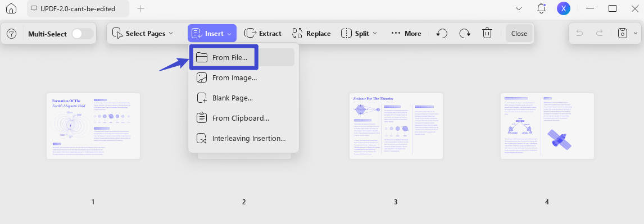Open a new tab with the plus icon
This screenshot has height=224, width=644.
[141, 8]
